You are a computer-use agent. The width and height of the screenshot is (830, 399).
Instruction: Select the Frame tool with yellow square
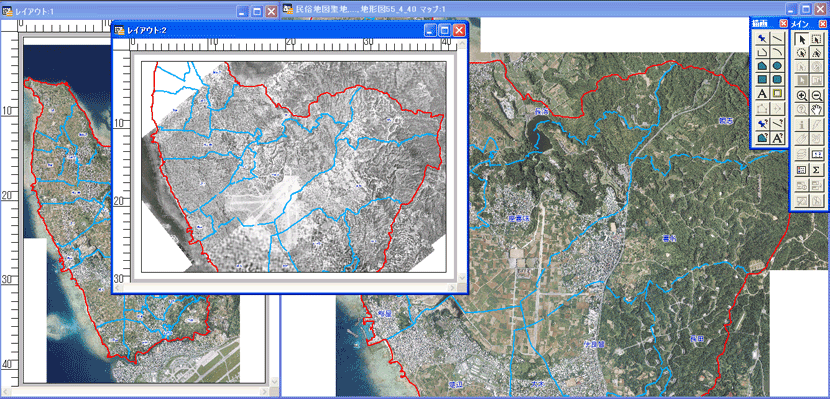pos(777,94)
